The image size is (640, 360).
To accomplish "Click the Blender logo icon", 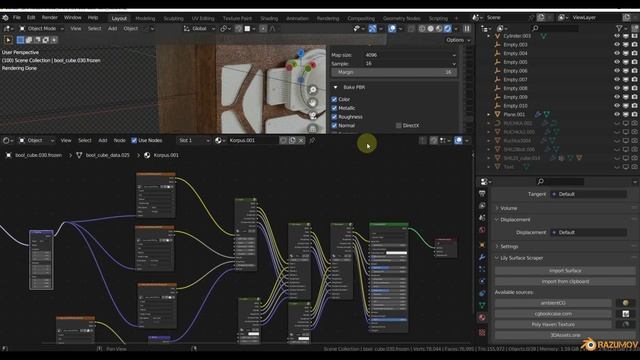I will point(5,18).
